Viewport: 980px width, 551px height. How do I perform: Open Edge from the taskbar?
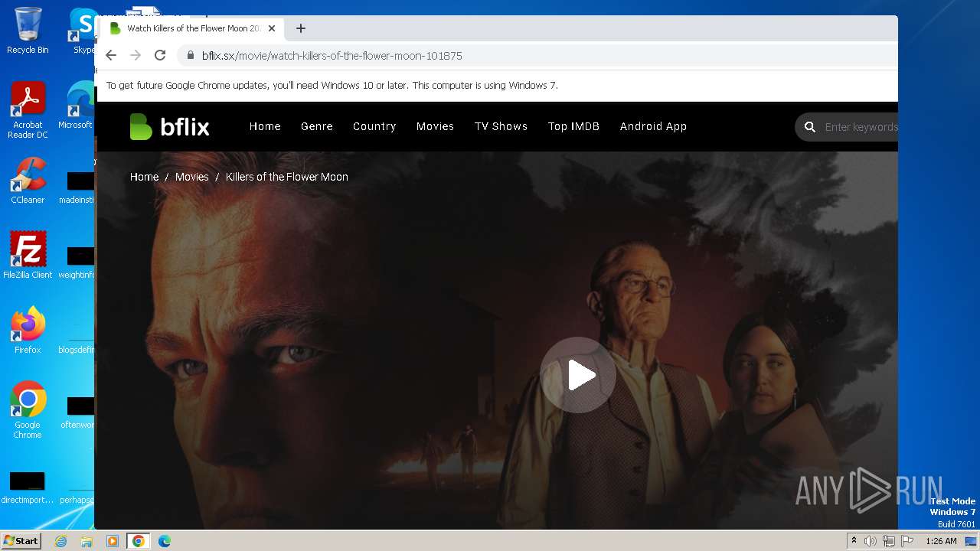pyautogui.click(x=164, y=541)
